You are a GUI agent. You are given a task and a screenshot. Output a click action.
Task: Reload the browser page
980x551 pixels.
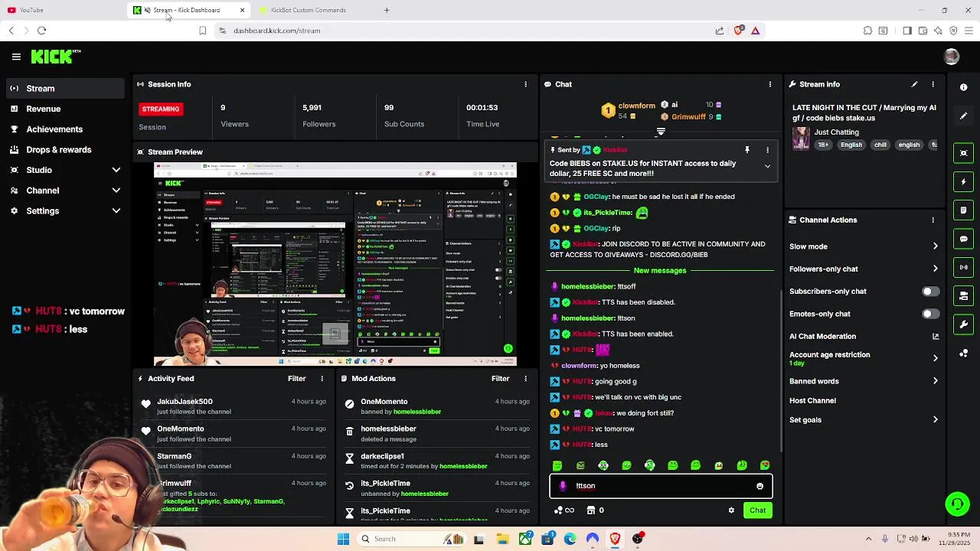click(41, 31)
